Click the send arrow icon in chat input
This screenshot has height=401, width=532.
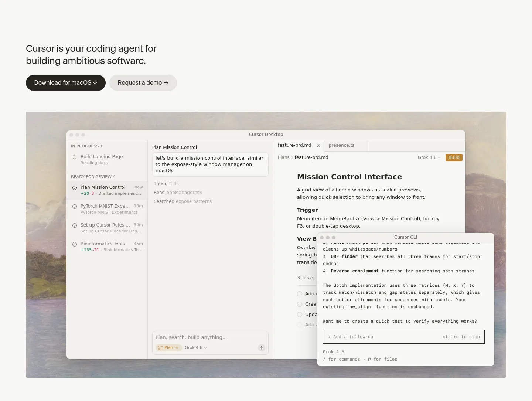pyautogui.click(x=262, y=348)
